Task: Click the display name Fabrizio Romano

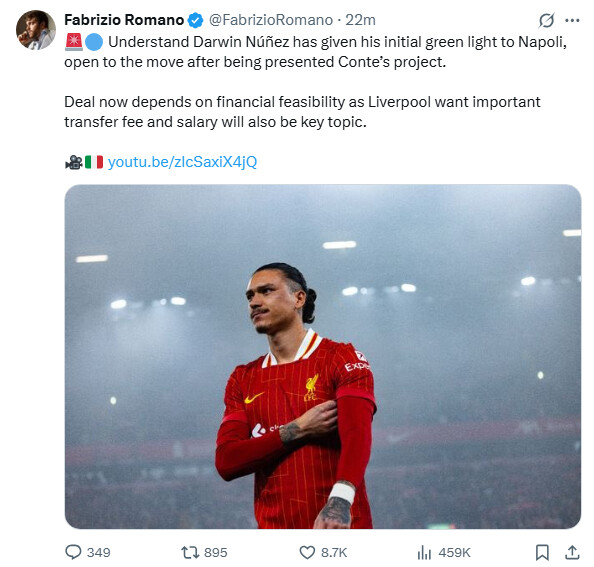Action: pyautogui.click(x=124, y=20)
